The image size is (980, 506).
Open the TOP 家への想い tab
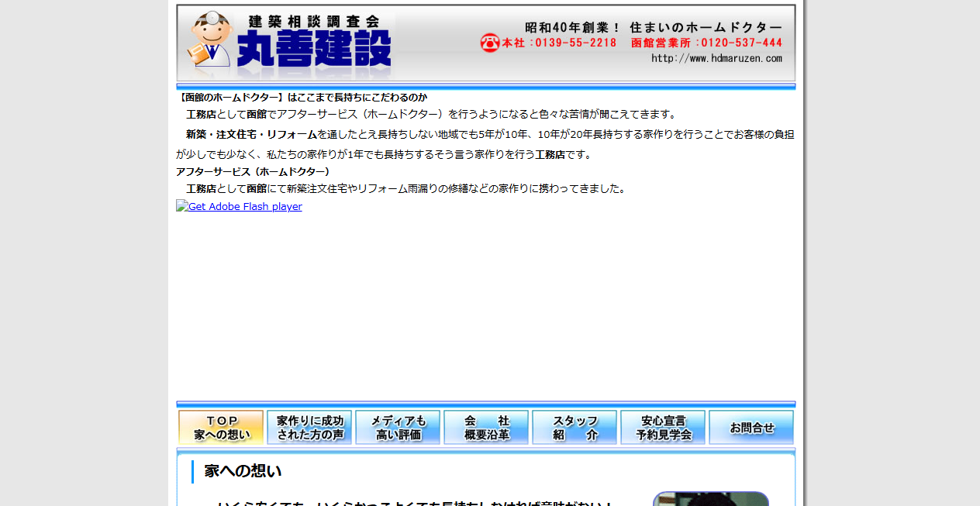click(221, 427)
